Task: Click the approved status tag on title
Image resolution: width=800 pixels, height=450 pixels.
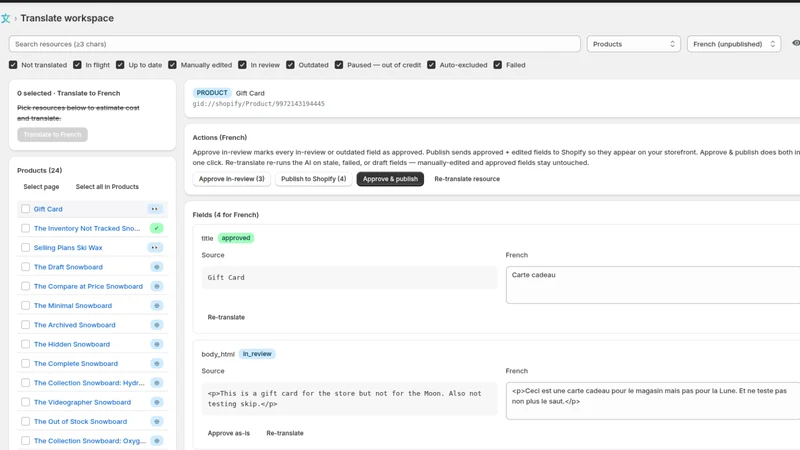Action: [x=236, y=238]
